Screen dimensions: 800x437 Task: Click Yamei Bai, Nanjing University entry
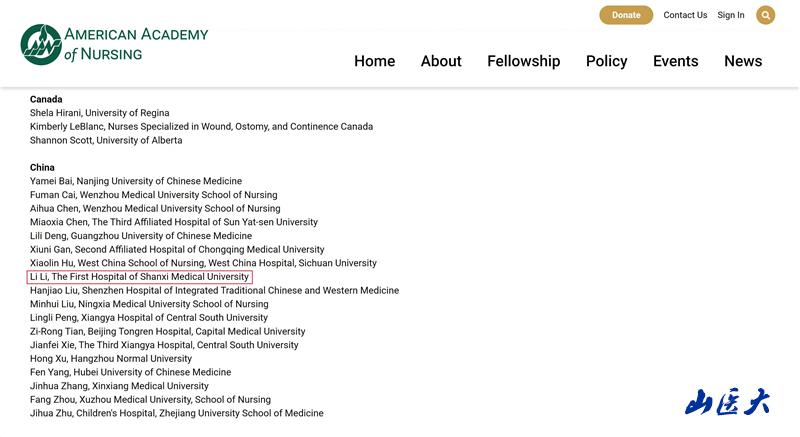coord(135,181)
